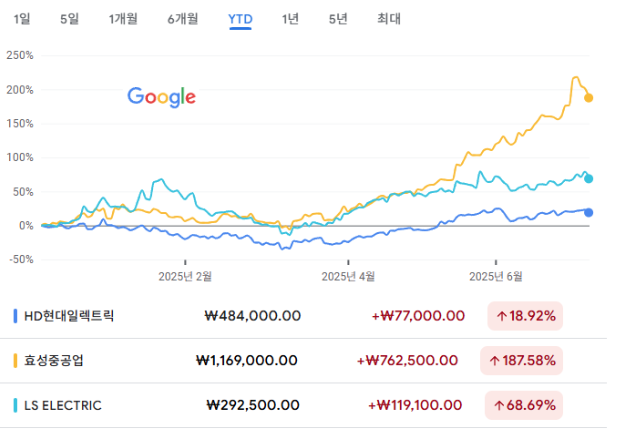
Task: Click the yellow 효성중공업 endpoint dot
Action: 588,98
